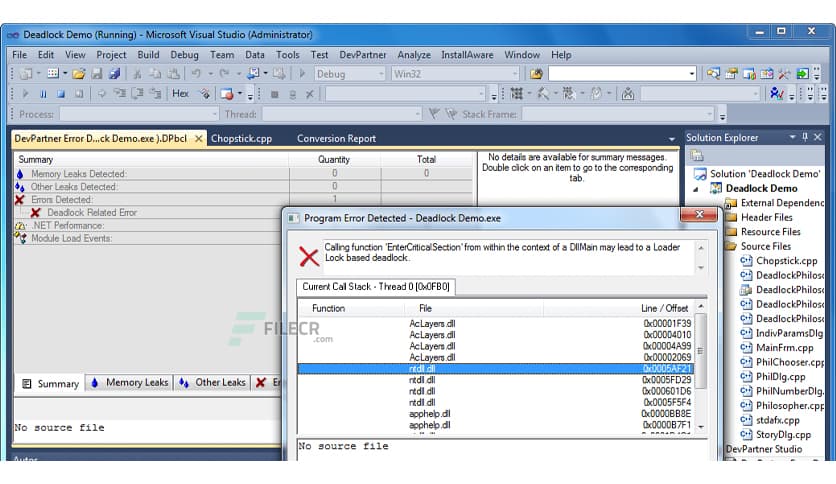Select the Memory Leaks bottom tab
Image resolution: width=836 pixels, height=484 pixels.
(x=130, y=382)
